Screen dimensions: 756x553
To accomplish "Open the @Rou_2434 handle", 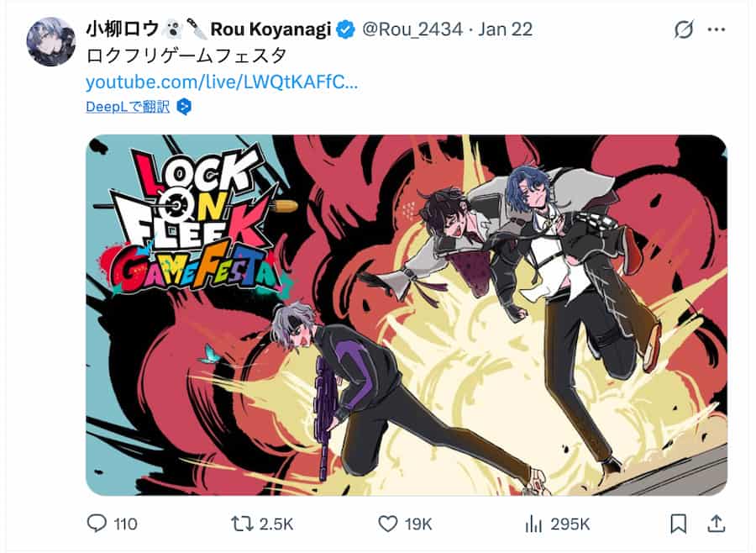I will coord(412,29).
